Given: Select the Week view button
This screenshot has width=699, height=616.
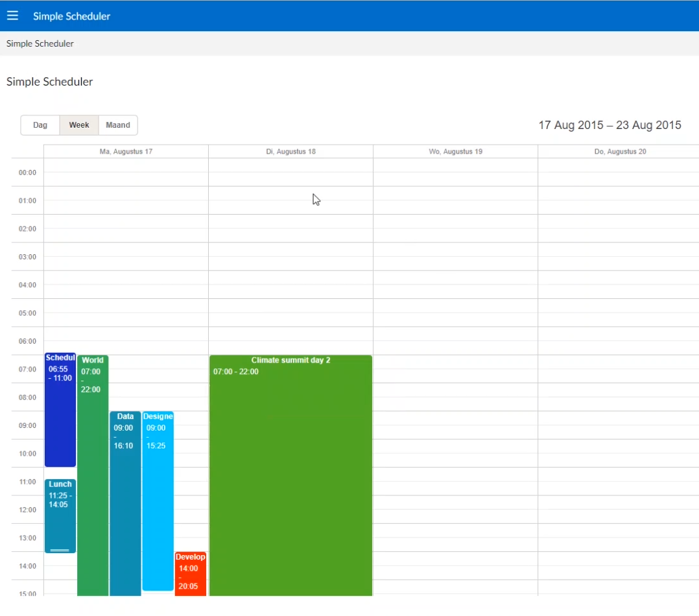Looking at the screenshot, I should (79, 125).
